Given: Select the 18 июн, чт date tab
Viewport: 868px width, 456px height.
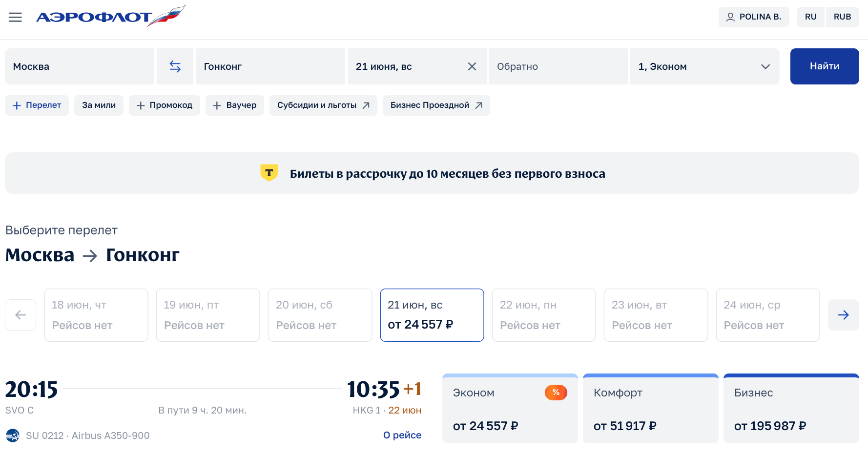Looking at the screenshot, I should [96, 315].
